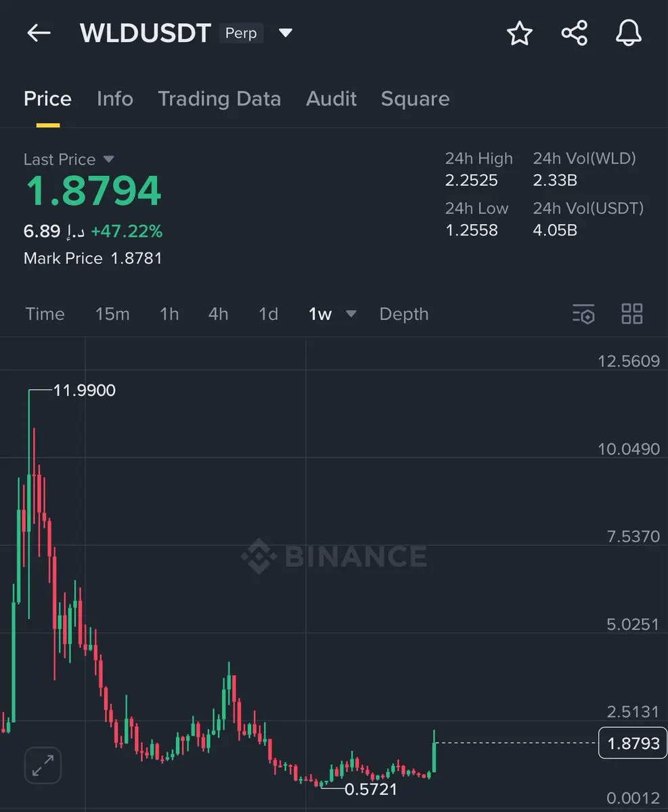
Task: Open chart indicator settings icon
Action: point(583,314)
